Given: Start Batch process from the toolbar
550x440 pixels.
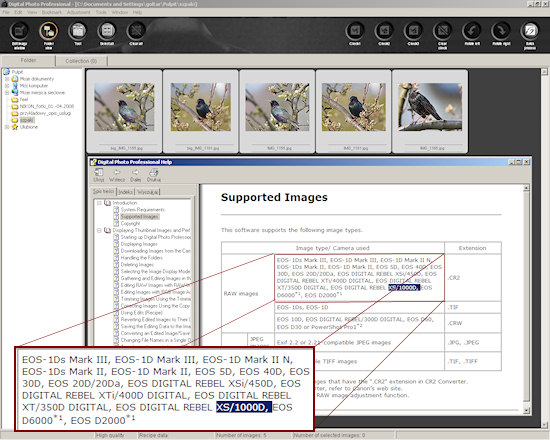Looking at the screenshot, I should [x=530, y=32].
